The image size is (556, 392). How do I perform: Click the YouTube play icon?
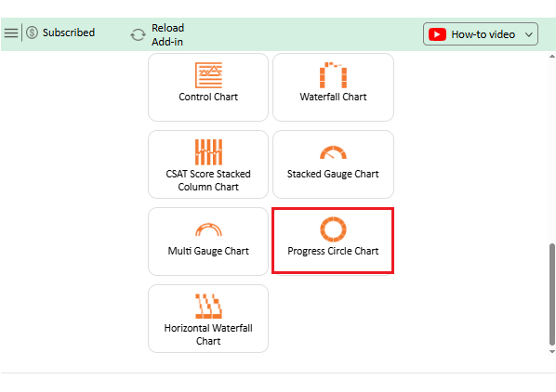click(437, 34)
